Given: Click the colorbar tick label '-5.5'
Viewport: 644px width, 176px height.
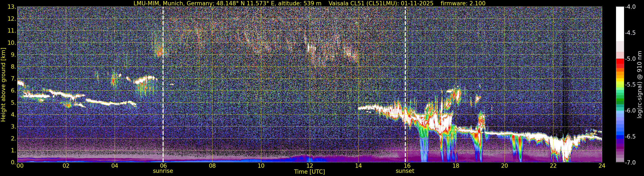Looking at the screenshot, I should (630, 85).
